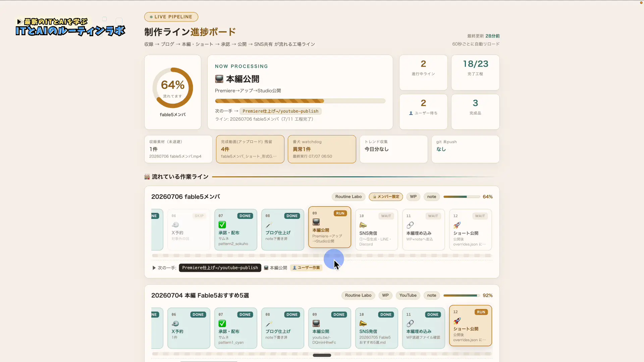The width and height of the screenshot is (644, 362).
Task: Click the TV icon on the running 本編公開 card
Action: pyautogui.click(x=316, y=222)
